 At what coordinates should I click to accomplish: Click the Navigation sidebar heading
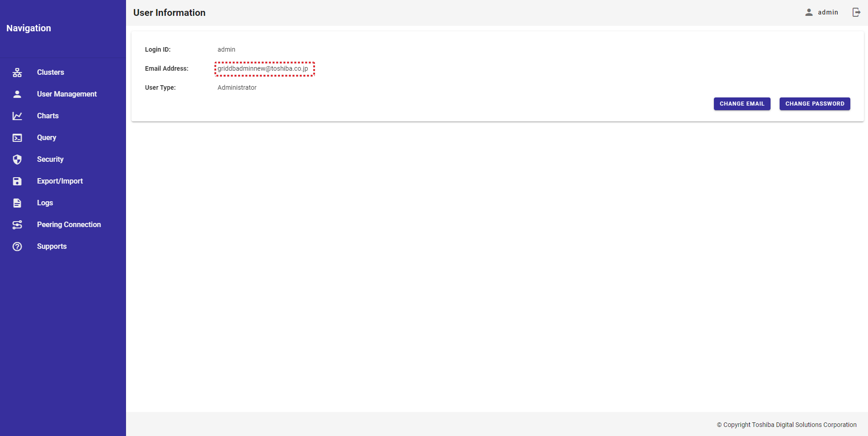[x=29, y=28]
